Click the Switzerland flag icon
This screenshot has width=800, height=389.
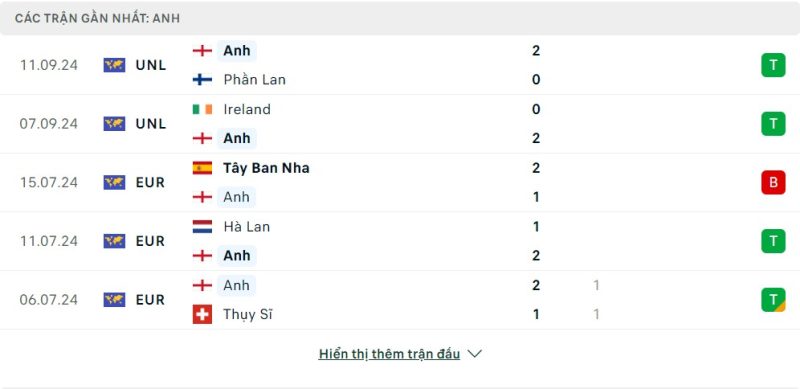tap(202, 314)
